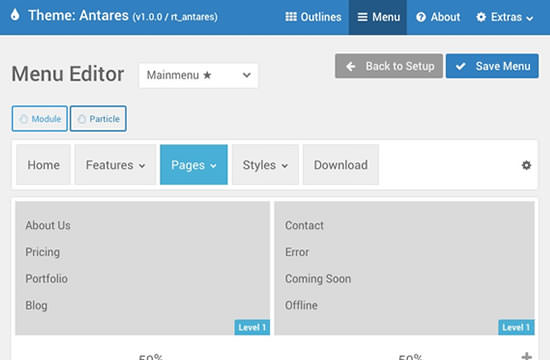Click the Save Menu button
The height and width of the screenshot is (360, 550).
tap(492, 66)
